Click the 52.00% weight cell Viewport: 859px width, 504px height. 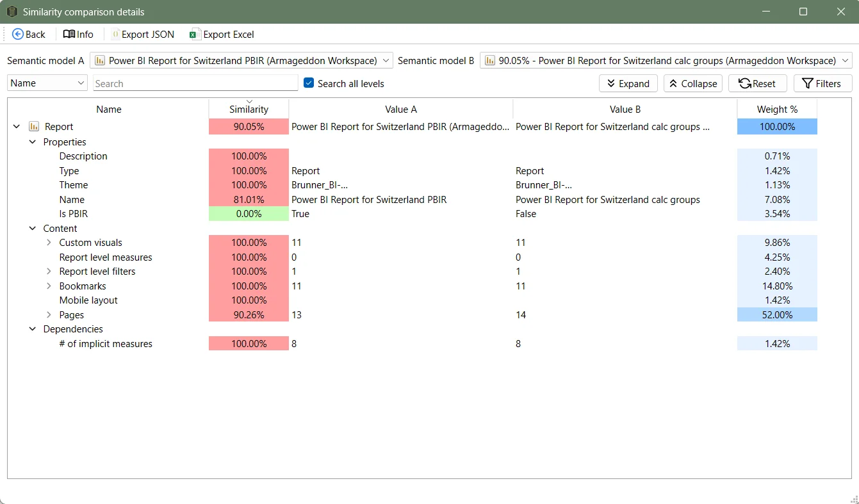pos(777,315)
